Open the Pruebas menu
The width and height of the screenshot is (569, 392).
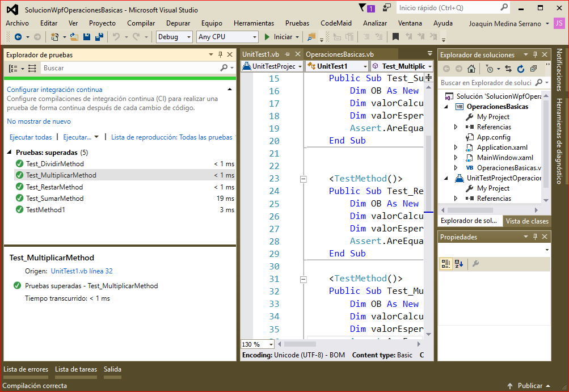tap(297, 23)
